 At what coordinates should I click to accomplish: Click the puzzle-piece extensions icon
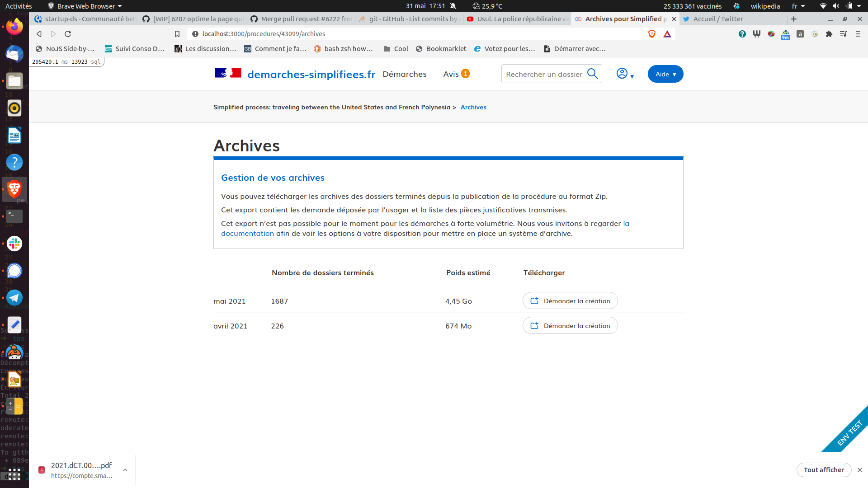(830, 34)
